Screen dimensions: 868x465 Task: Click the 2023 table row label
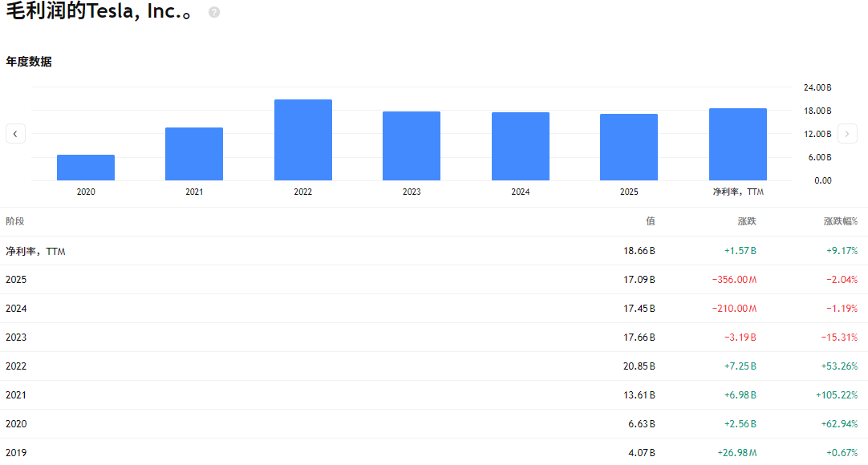16,338
